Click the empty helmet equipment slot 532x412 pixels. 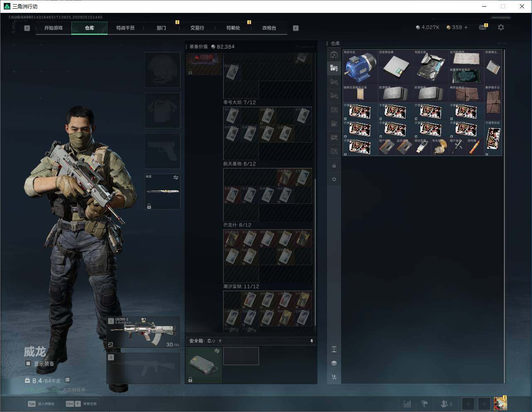[162, 70]
